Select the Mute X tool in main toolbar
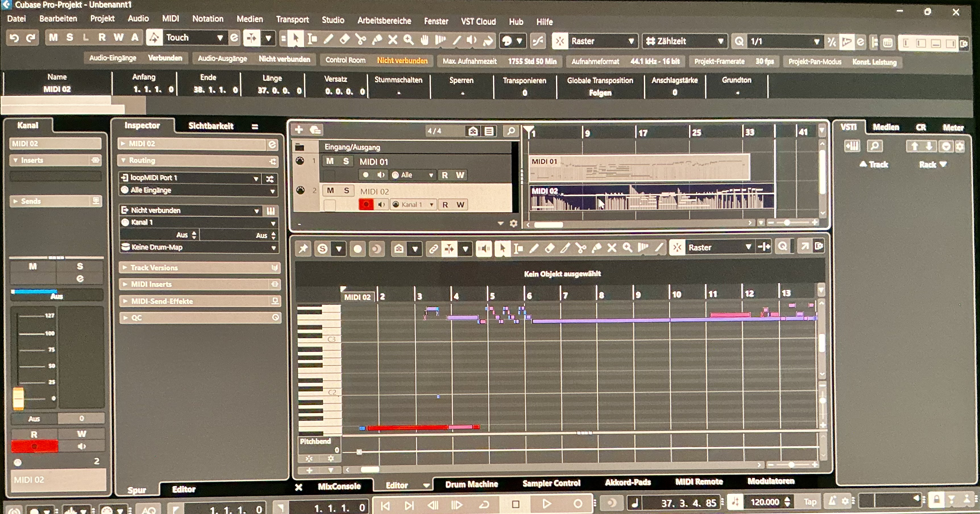The height and width of the screenshot is (514, 980). [x=393, y=40]
